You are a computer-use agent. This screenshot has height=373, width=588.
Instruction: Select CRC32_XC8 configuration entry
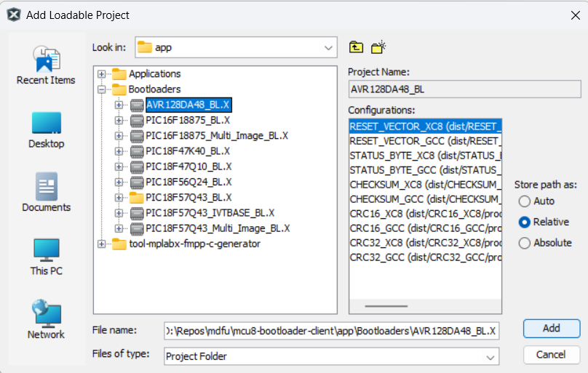coord(425,243)
